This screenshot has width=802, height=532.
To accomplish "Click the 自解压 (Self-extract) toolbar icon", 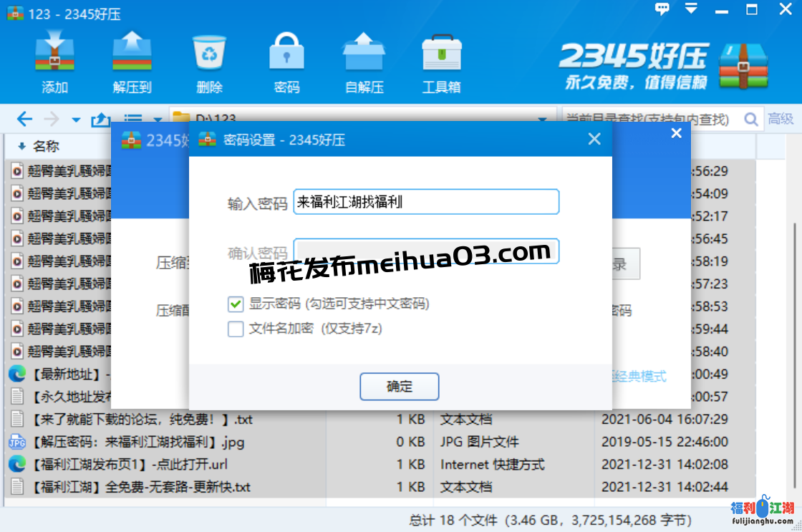I will 364,62.
